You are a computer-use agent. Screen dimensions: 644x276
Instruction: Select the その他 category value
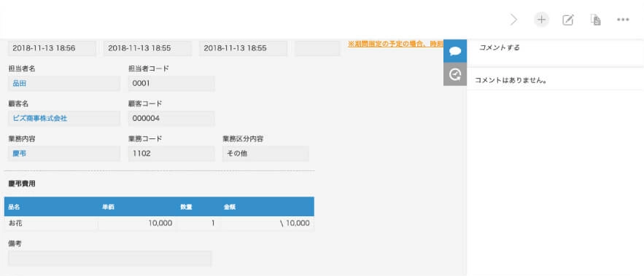[265, 154]
